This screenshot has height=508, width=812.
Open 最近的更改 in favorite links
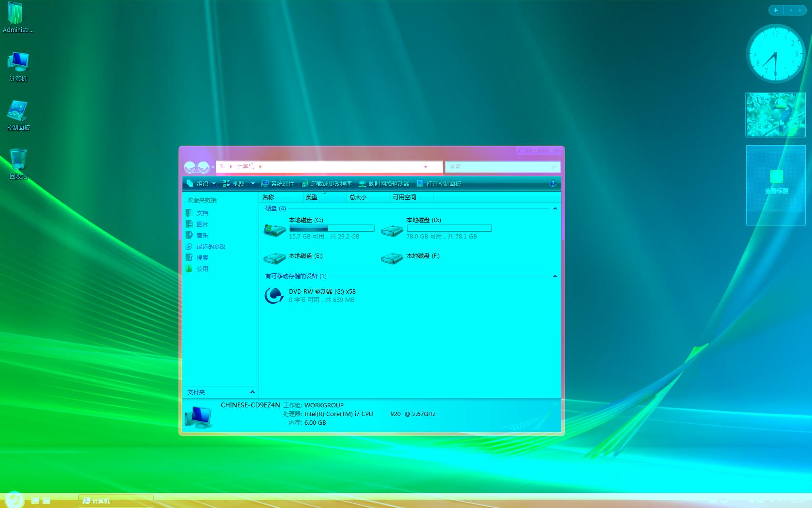click(x=206, y=246)
